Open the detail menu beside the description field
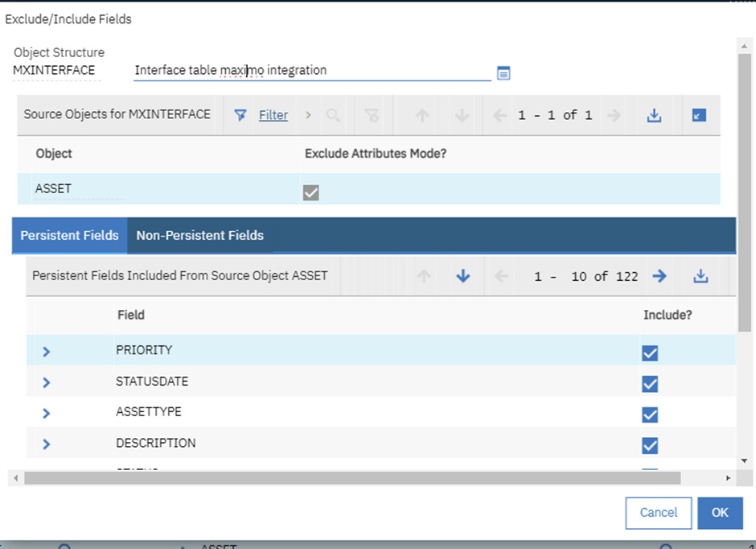Image resolution: width=756 pixels, height=549 pixels. (x=503, y=72)
